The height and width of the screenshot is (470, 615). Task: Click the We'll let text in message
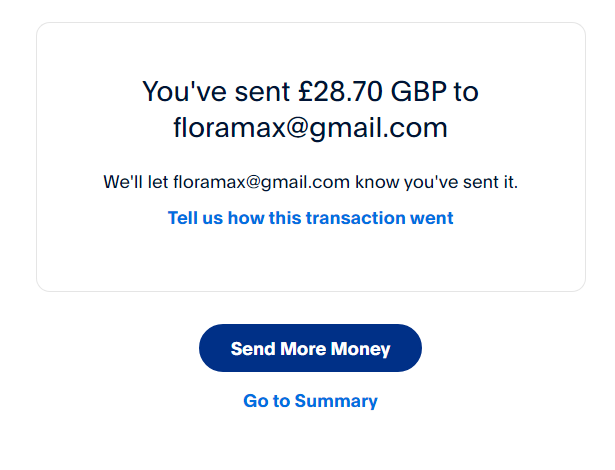coord(135,182)
